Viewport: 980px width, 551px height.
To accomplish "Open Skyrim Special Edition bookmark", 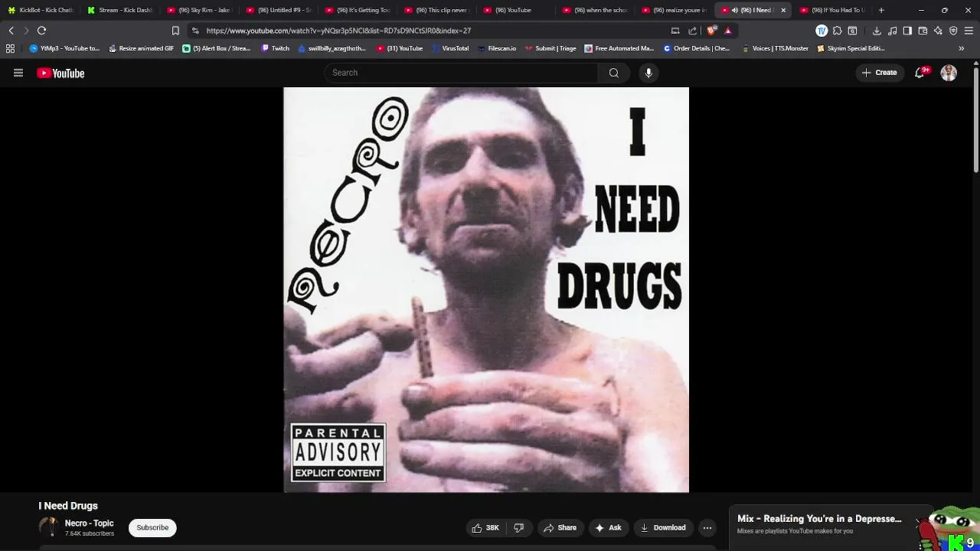I will (x=851, y=48).
